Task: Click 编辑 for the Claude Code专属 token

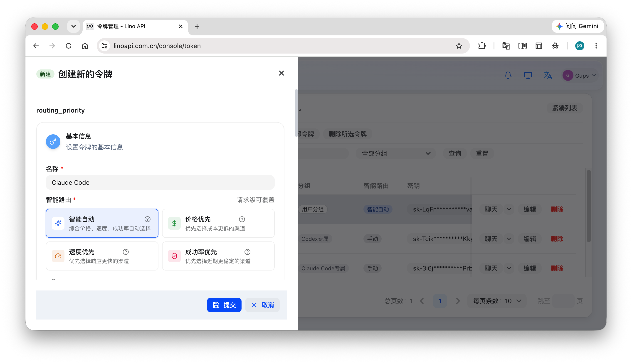Action: tap(530, 268)
